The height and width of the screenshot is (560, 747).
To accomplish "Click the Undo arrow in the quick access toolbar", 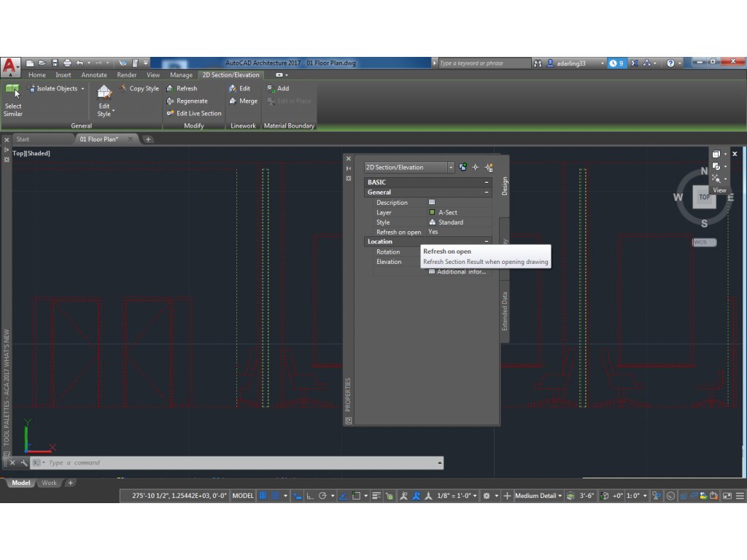I will click(80, 63).
